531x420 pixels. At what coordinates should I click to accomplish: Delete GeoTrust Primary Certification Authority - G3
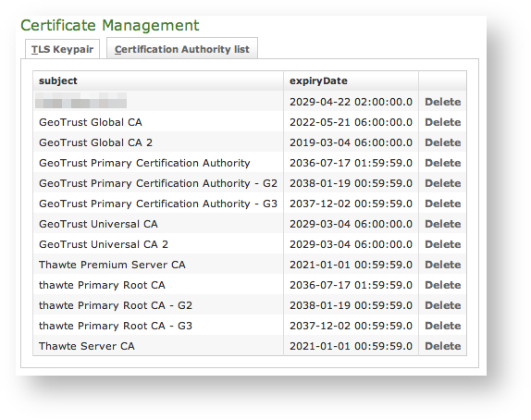[442, 204]
